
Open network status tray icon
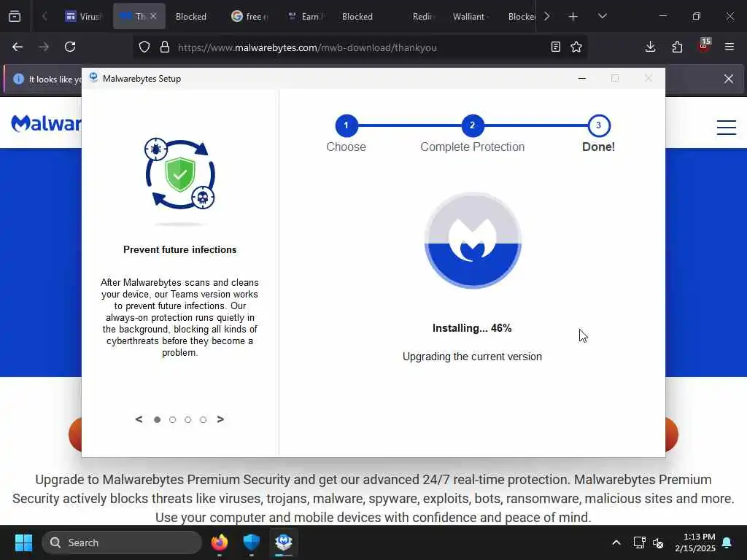click(x=639, y=542)
